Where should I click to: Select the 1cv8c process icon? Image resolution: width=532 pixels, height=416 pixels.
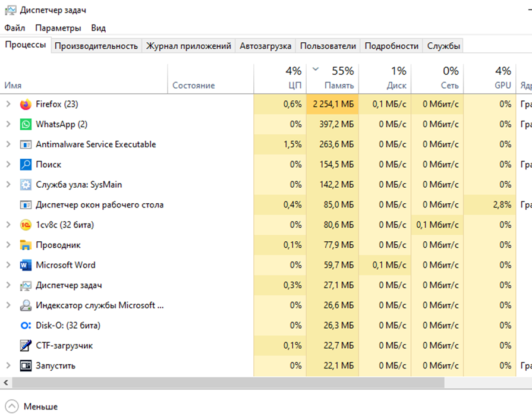pos(26,225)
